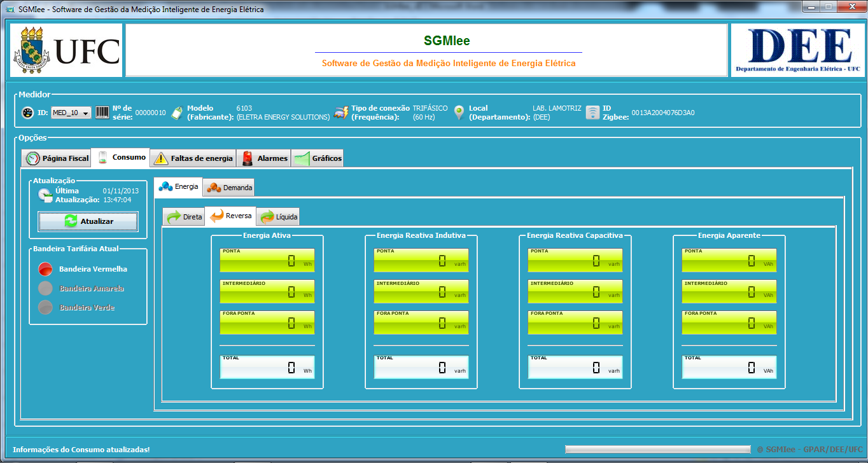The height and width of the screenshot is (463, 868).
Task: Click the update time 13:47:04
Action: click(117, 200)
